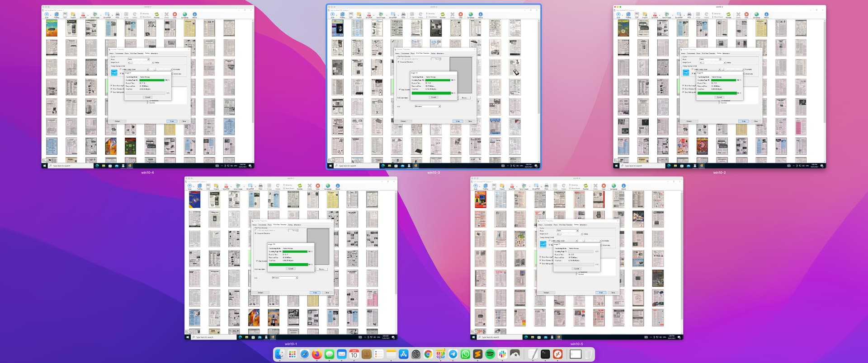Viewport: 868px width, 363px height.
Task: Click lower green progress bar in win10-1
Action: 288,265
